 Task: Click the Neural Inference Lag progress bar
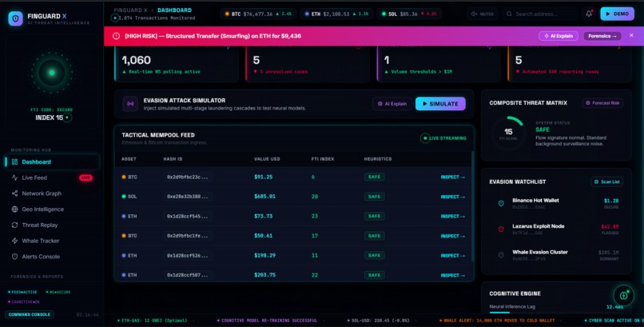click(556, 313)
